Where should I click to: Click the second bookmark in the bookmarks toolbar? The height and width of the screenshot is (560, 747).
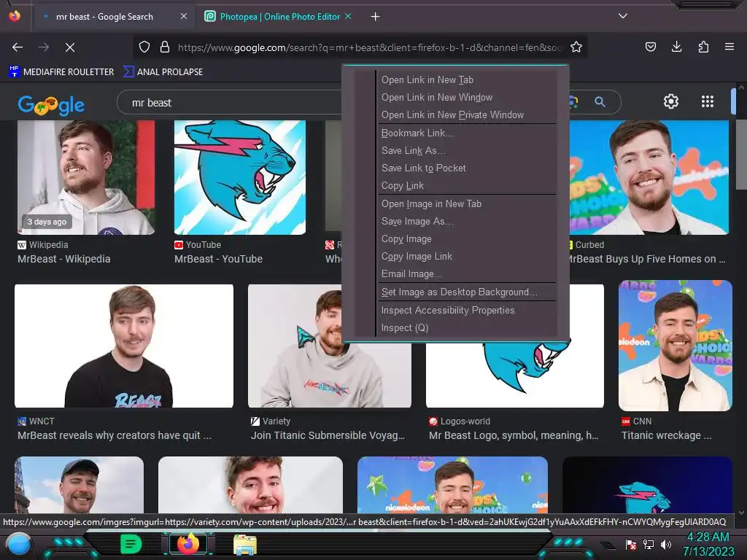click(x=163, y=72)
